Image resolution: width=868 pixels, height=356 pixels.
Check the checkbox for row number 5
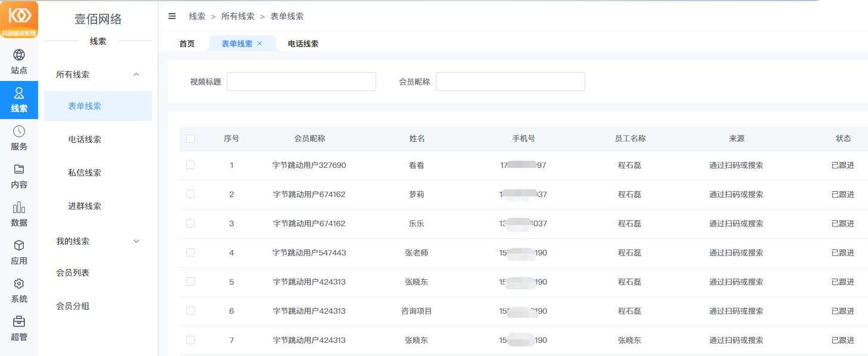[x=191, y=282]
